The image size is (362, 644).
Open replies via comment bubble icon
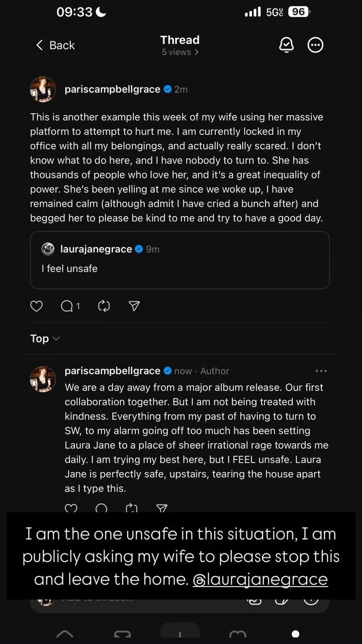tap(67, 306)
